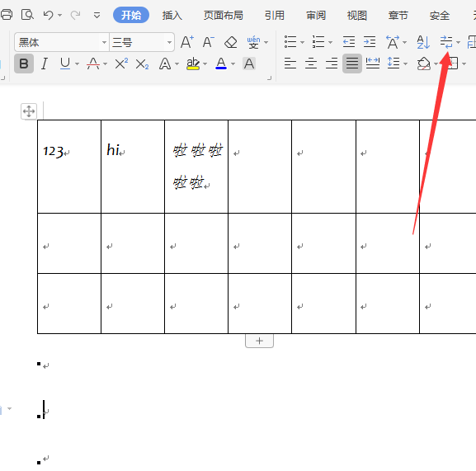
Task: Click the table move handle icon
Action: coord(29,111)
